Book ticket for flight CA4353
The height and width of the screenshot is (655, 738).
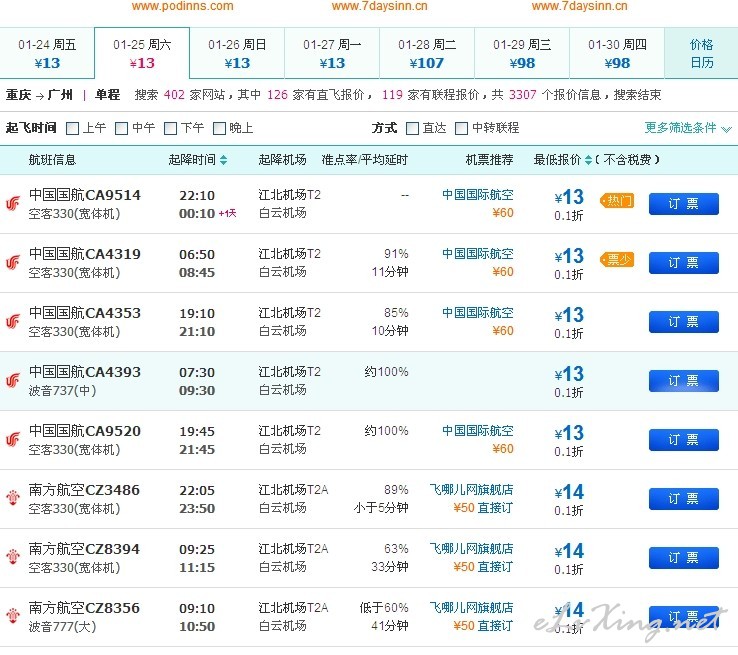point(683,322)
